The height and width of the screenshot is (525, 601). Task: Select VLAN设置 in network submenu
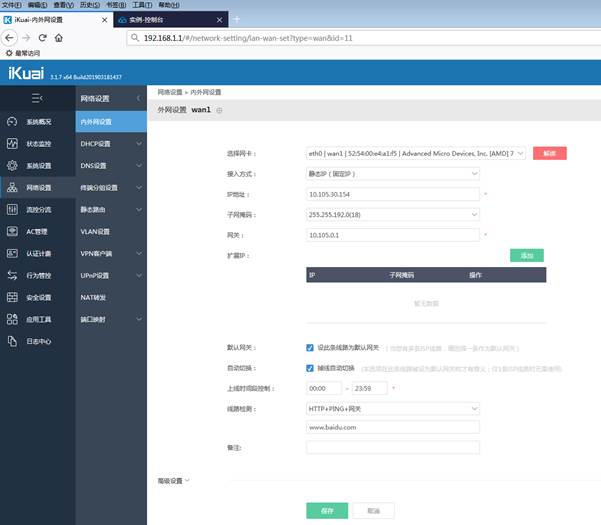click(x=96, y=231)
